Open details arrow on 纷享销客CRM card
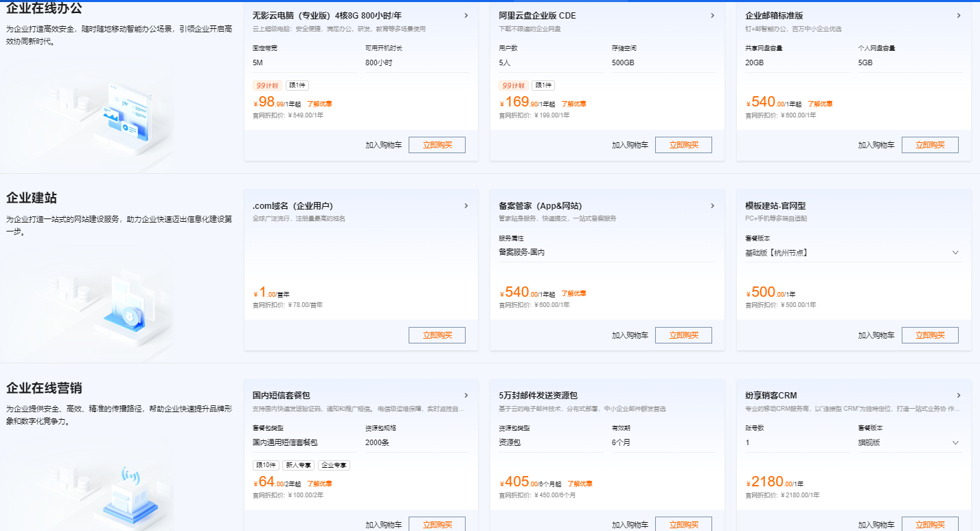 [959, 395]
